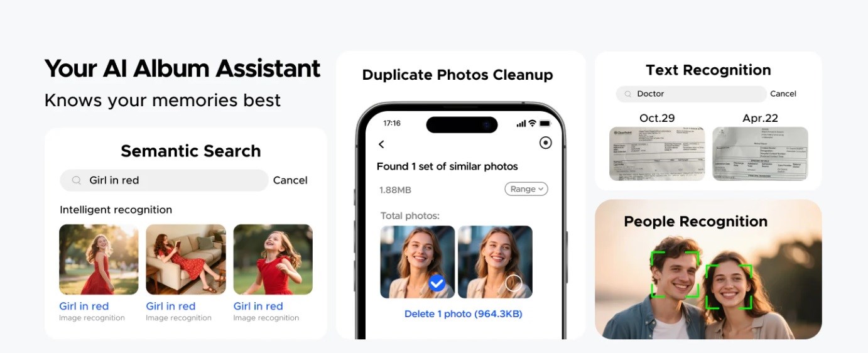Open the Range dropdown

coord(526,189)
